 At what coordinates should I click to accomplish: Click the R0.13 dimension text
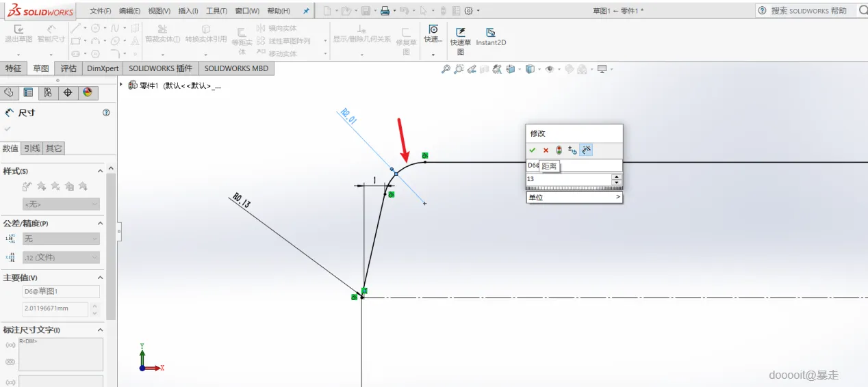tap(241, 201)
